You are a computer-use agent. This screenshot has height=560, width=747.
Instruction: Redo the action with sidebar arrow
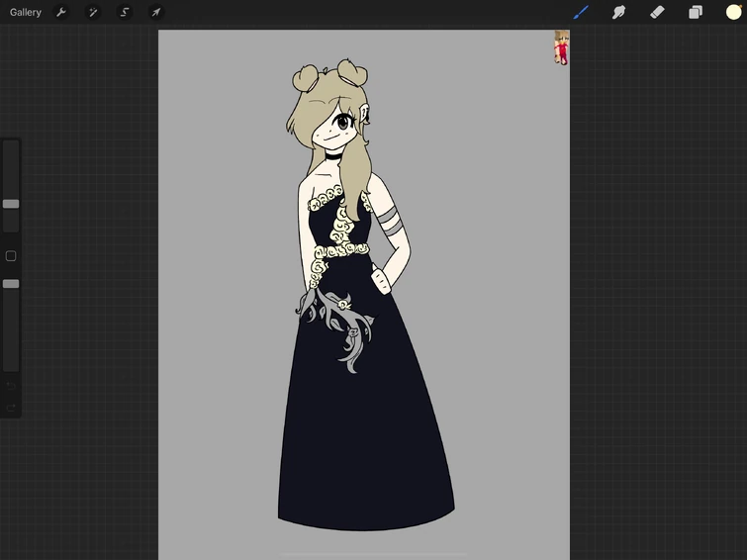click(11, 408)
